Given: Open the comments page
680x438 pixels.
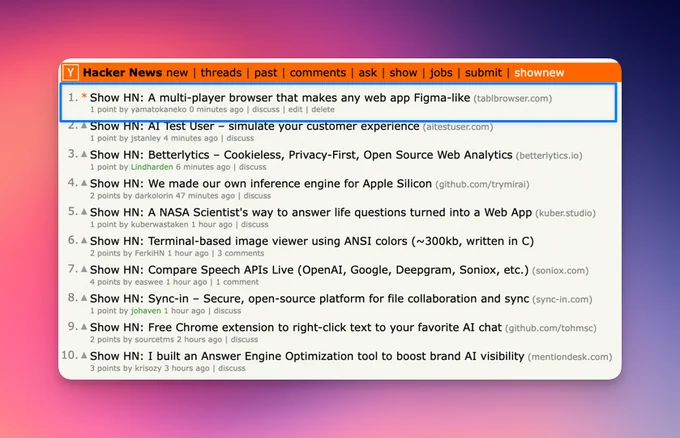Looking at the screenshot, I should coord(318,72).
